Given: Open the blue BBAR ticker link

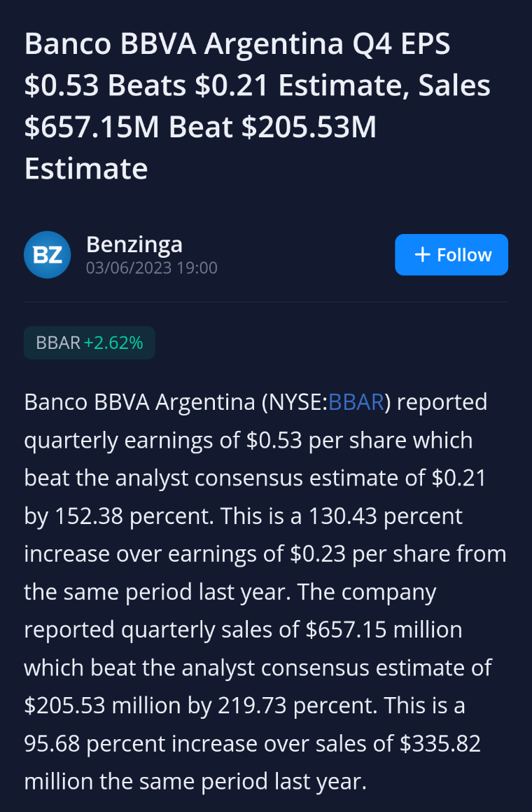Looking at the screenshot, I should coord(356,402).
